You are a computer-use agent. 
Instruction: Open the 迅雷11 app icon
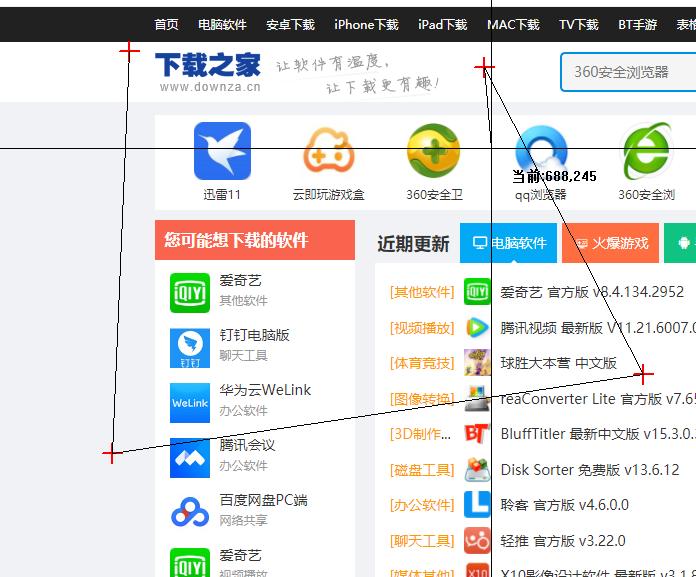click(x=222, y=151)
